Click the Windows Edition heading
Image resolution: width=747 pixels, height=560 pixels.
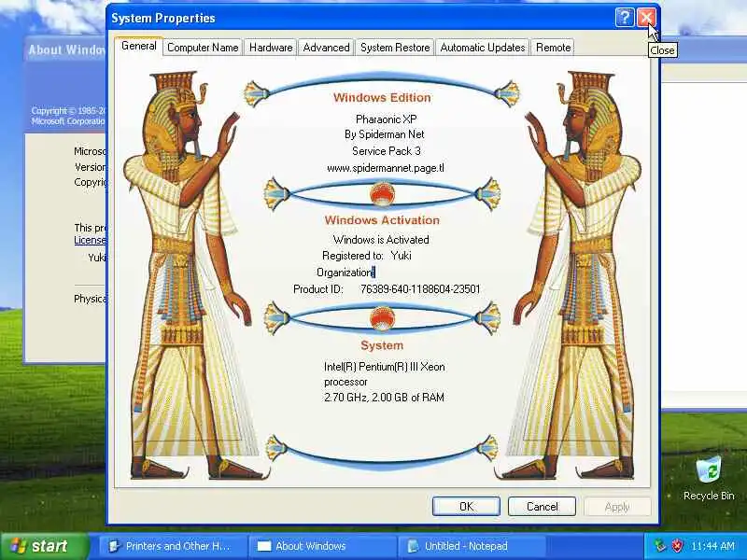point(382,98)
